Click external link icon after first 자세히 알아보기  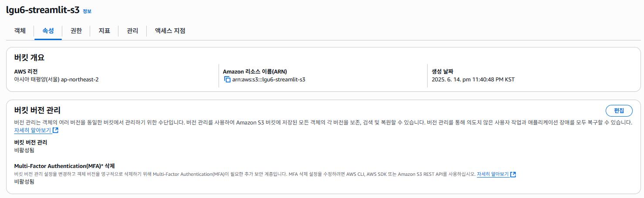55,130
